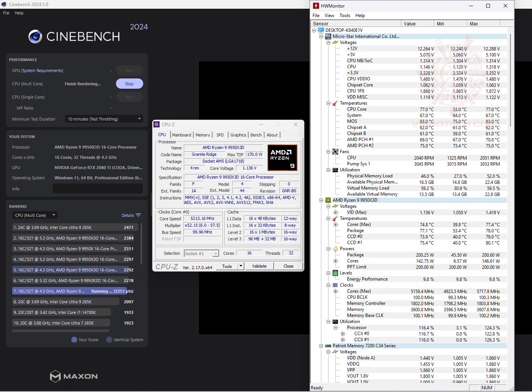Screen dimensions: 532x392
Task: Click the Fans icon in HWMonitor
Action: 335,152
